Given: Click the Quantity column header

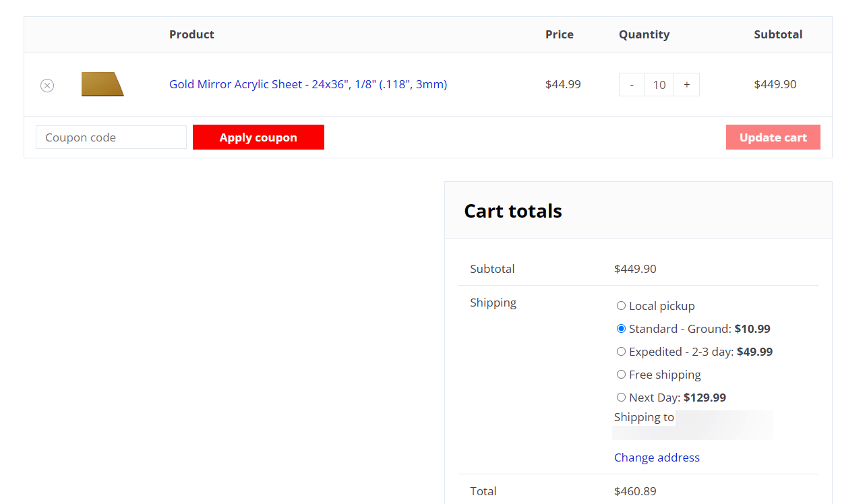Looking at the screenshot, I should [645, 34].
